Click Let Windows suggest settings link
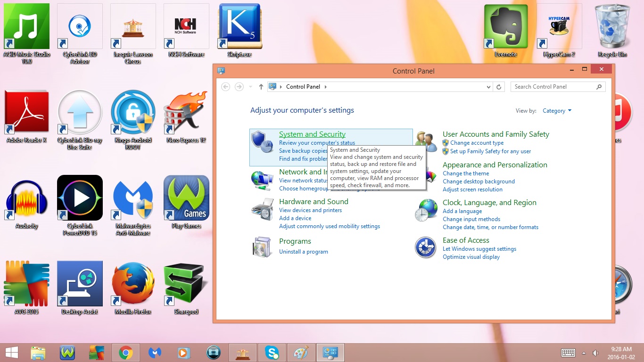Image resolution: width=644 pixels, height=362 pixels. [479, 249]
